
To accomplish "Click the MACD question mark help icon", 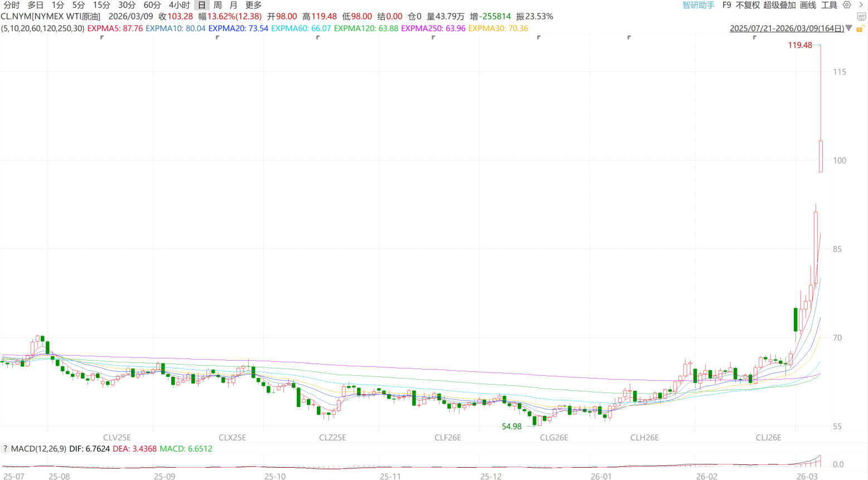I will (x=5, y=449).
